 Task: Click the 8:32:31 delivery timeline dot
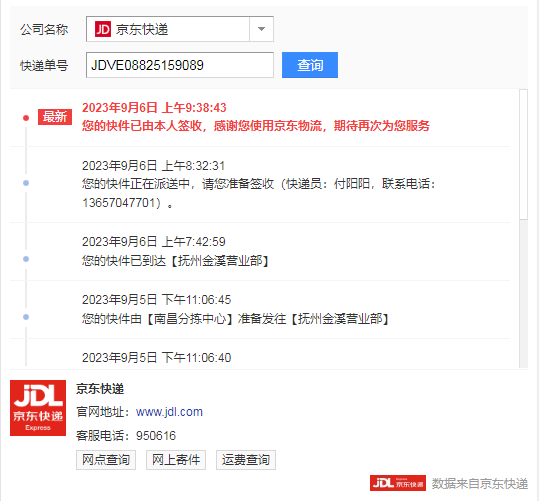pyautogui.click(x=26, y=183)
